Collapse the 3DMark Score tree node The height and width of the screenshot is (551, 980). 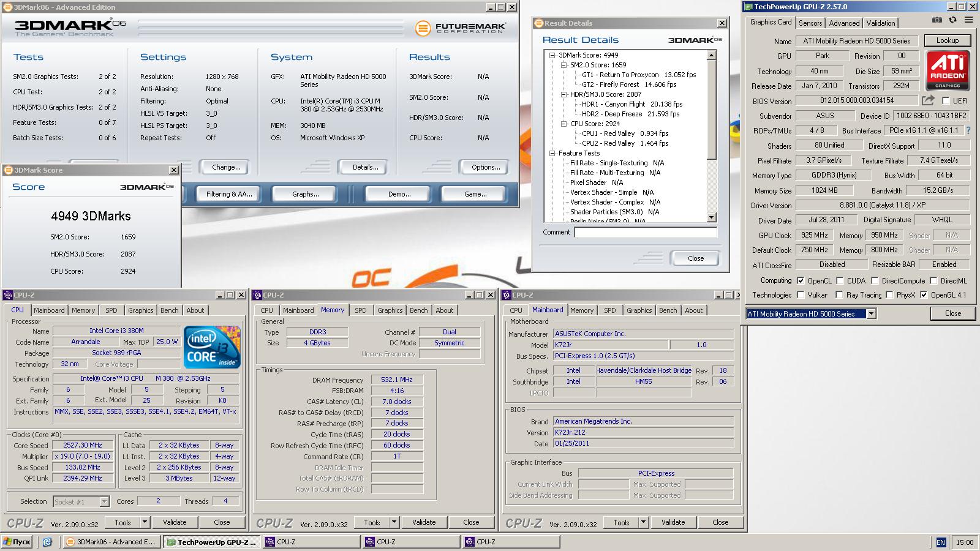click(552, 55)
